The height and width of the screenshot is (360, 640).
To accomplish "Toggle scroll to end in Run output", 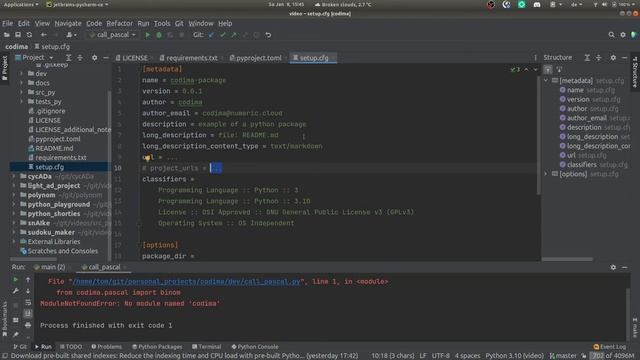I will [x=28, y=313].
